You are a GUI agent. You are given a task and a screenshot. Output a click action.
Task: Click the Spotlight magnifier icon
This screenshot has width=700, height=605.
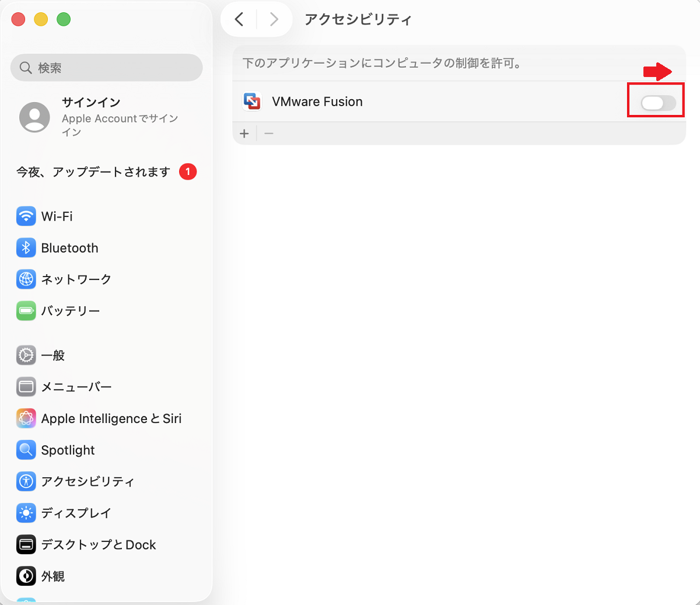(26, 450)
